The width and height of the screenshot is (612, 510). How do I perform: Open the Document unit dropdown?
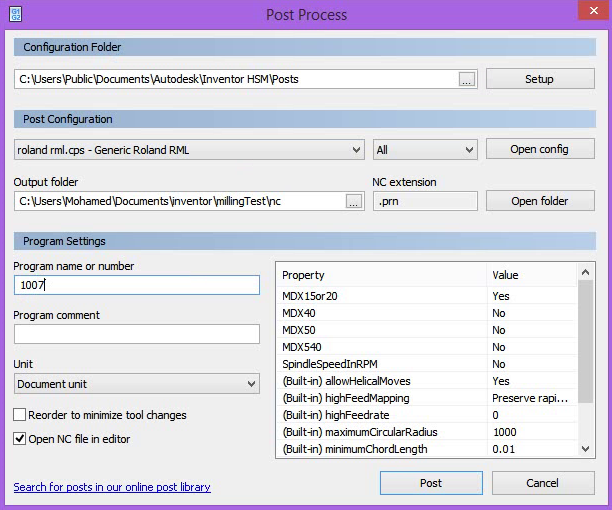coord(137,384)
